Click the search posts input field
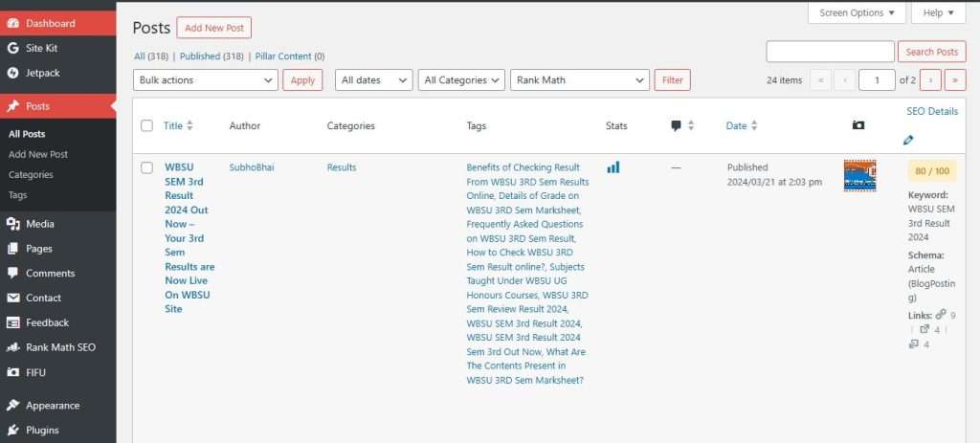The image size is (980, 443). coord(830,52)
